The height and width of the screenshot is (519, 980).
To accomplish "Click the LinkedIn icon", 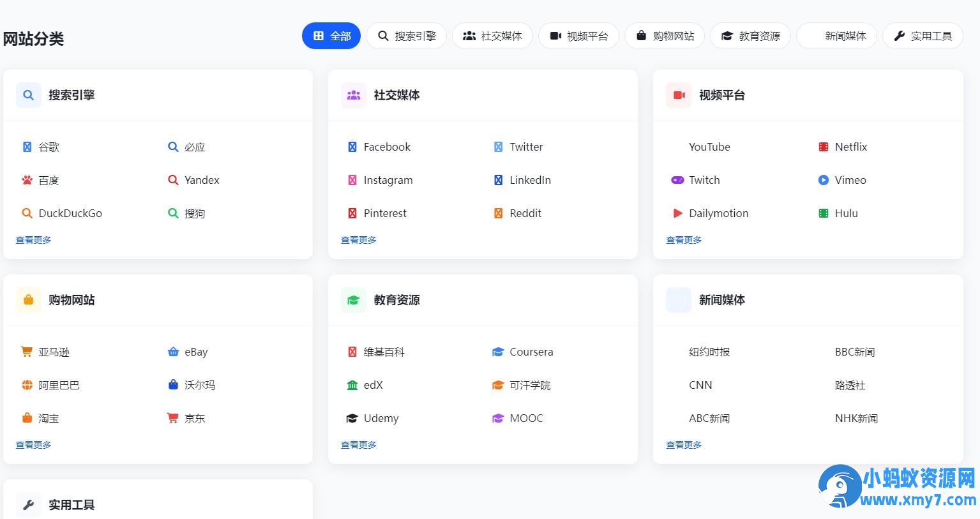I will 499,180.
